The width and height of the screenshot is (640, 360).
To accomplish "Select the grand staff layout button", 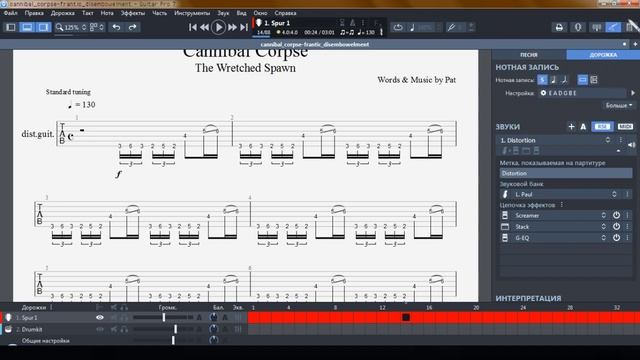I will point(594,80).
